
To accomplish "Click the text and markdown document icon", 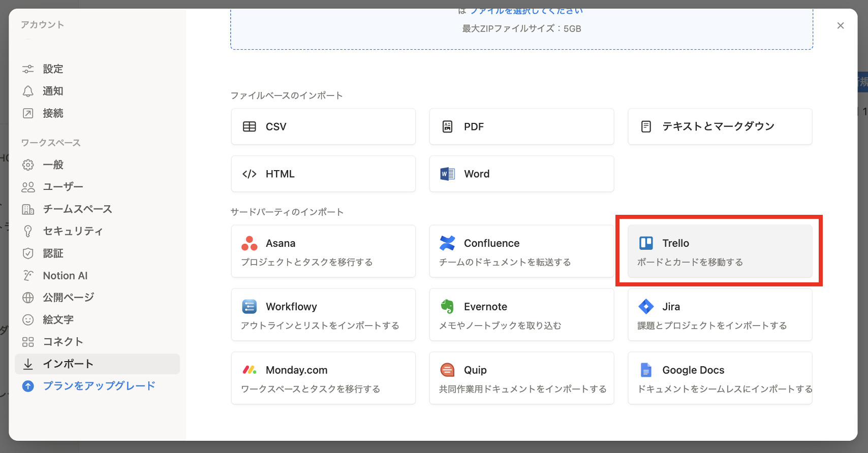I will [646, 126].
